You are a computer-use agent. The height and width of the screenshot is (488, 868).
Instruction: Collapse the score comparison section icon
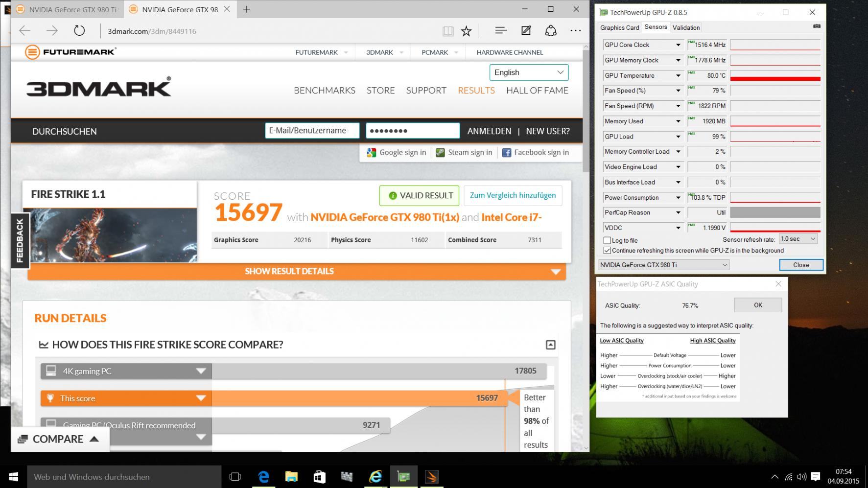coord(550,345)
